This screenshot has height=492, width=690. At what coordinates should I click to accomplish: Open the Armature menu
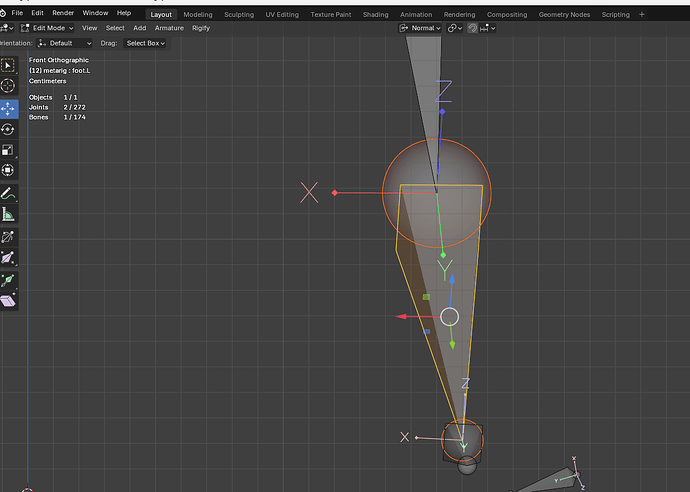169,28
